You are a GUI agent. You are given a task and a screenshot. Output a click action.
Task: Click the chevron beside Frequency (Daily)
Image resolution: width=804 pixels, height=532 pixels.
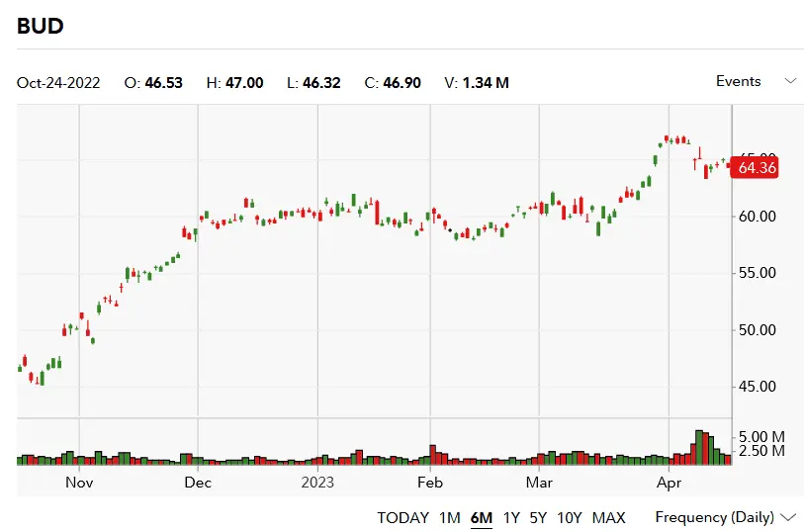[x=788, y=517]
